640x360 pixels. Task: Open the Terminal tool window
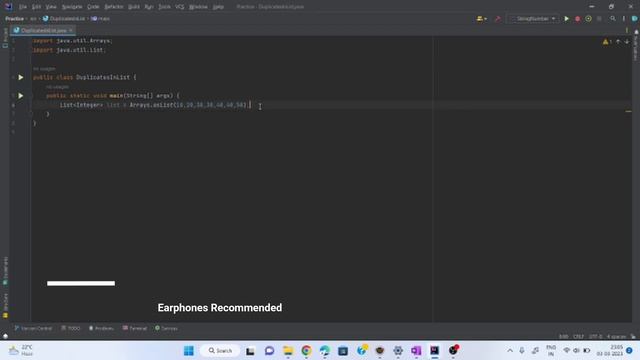coord(135,328)
